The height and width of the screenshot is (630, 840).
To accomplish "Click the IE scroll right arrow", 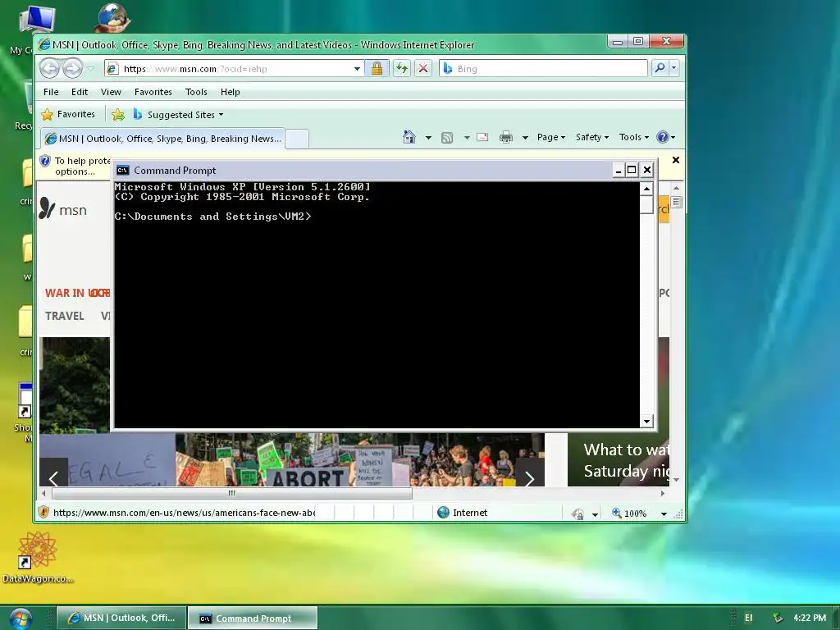I will point(663,493).
